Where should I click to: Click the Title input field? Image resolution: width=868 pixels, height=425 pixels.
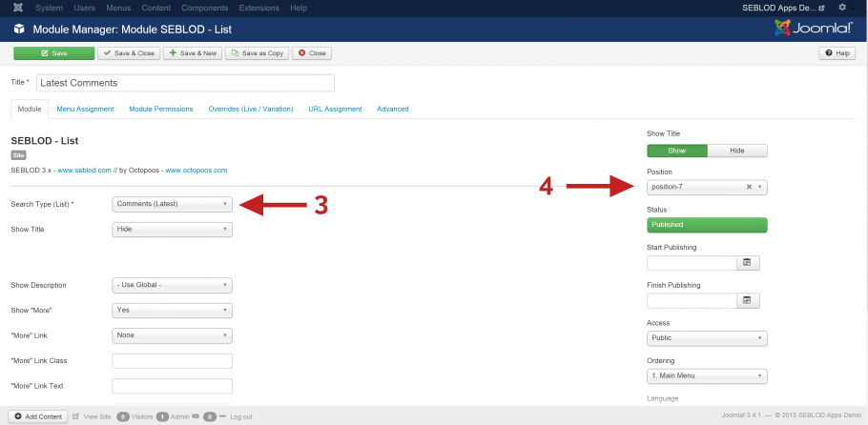coord(185,83)
